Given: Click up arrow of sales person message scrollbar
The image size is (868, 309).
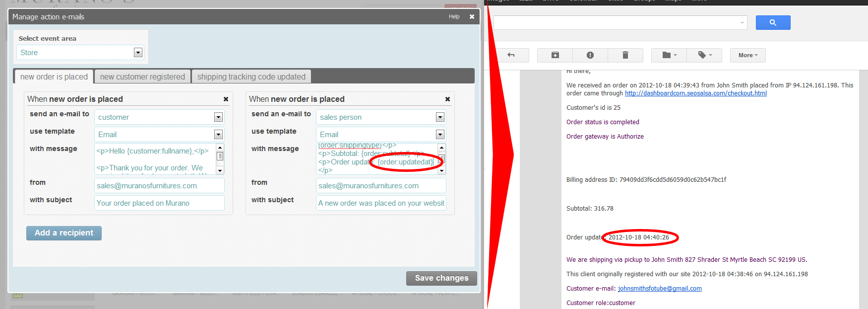Looking at the screenshot, I should pyautogui.click(x=441, y=148).
